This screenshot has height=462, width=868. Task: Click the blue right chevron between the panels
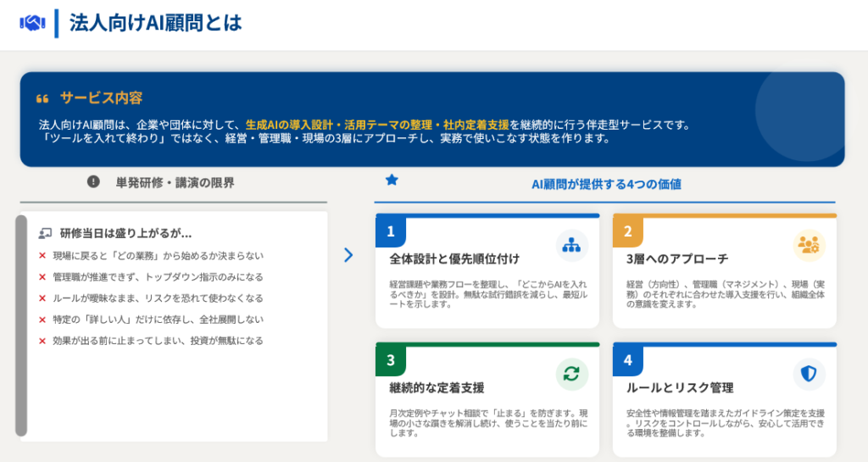click(348, 255)
